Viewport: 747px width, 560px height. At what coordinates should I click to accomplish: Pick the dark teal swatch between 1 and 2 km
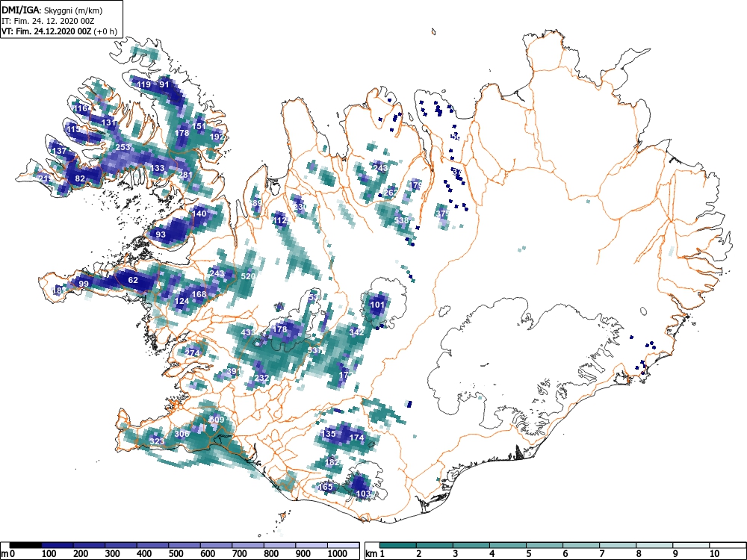(x=398, y=545)
